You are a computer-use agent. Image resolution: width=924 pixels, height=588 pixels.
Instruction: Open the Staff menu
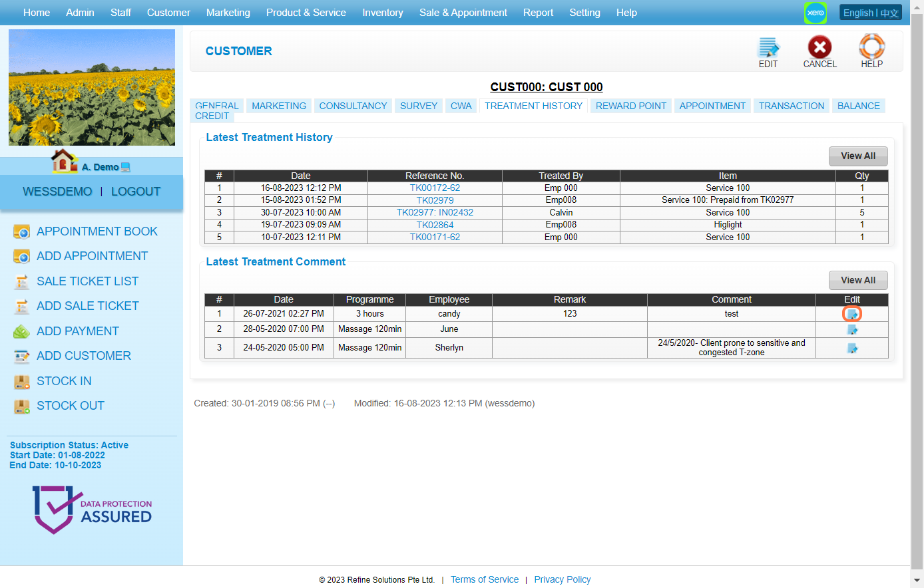pos(120,13)
